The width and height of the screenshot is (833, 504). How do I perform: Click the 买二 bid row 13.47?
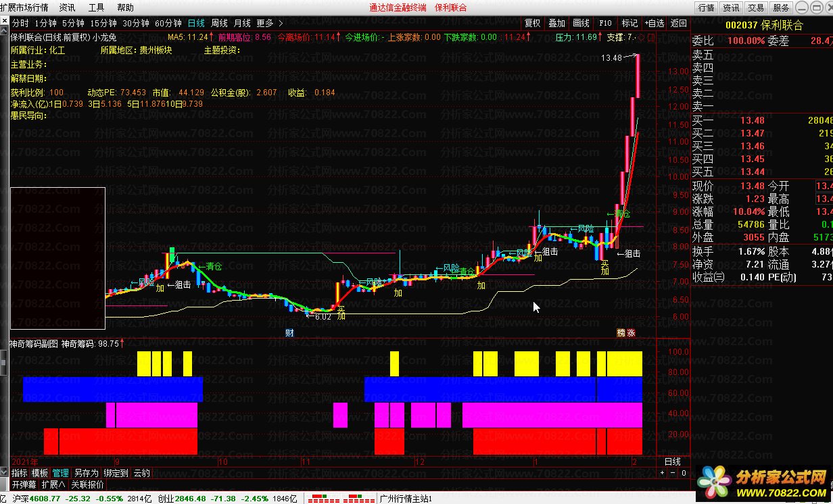click(762, 133)
